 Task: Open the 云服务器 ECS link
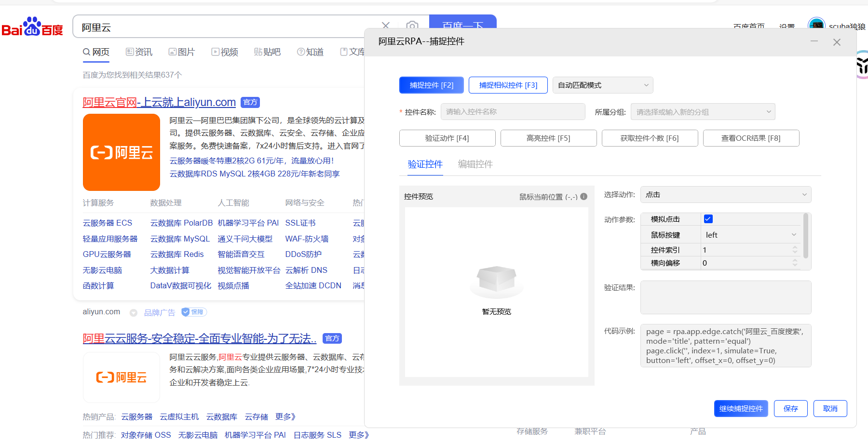[108, 223]
